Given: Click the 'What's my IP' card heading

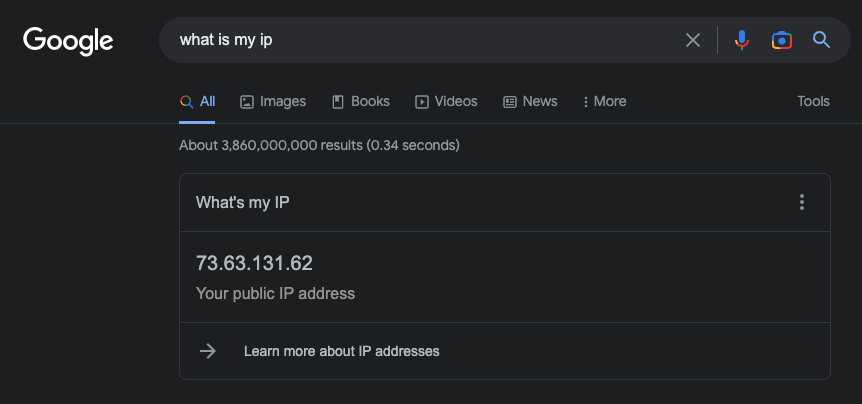Looking at the screenshot, I should tap(242, 202).
